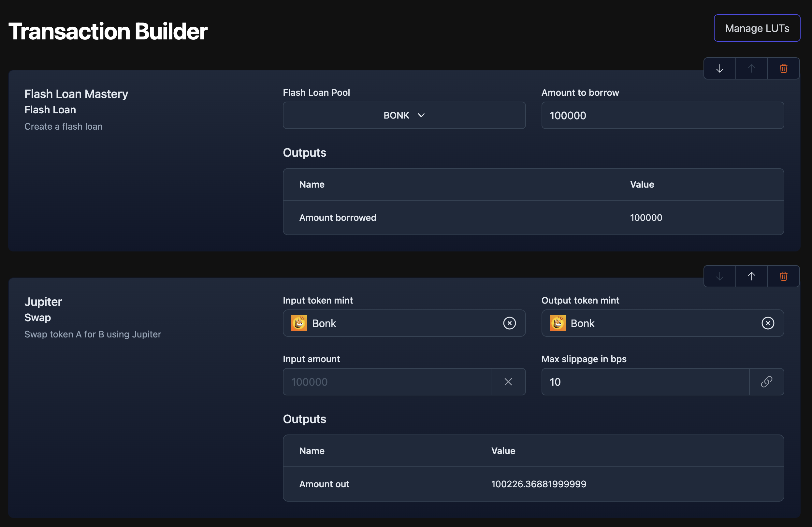812x527 pixels.
Task: Move Flash Loan block down with arrow
Action: coord(719,68)
